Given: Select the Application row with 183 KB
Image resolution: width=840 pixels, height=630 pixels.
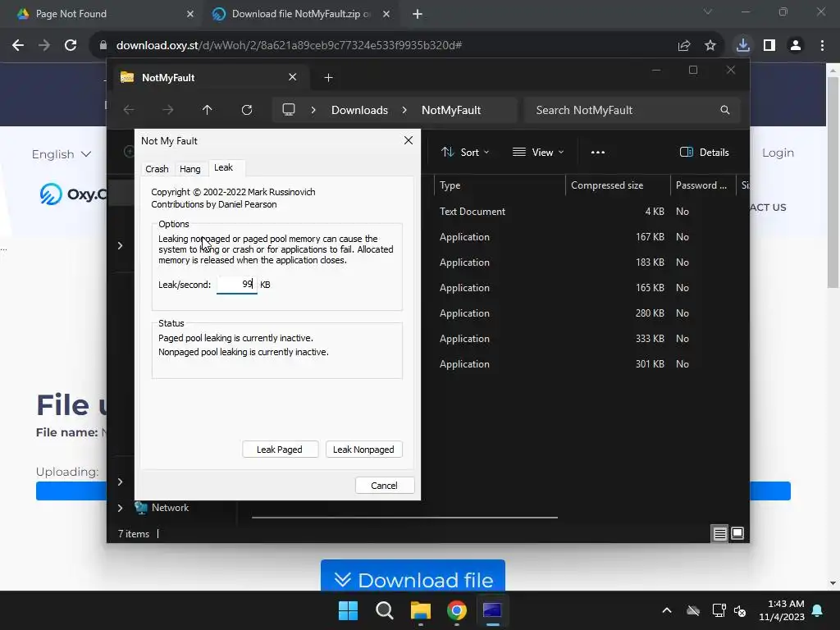Looking at the screenshot, I should tap(585, 262).
